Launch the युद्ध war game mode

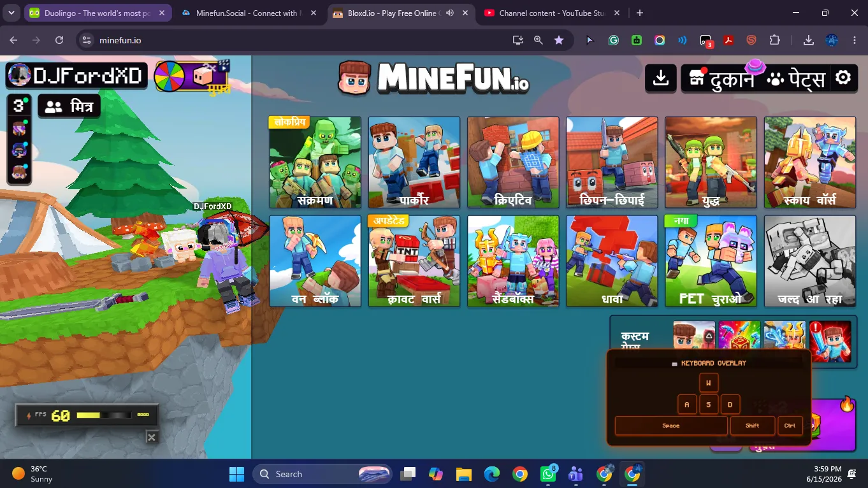[x=711, y=162]
